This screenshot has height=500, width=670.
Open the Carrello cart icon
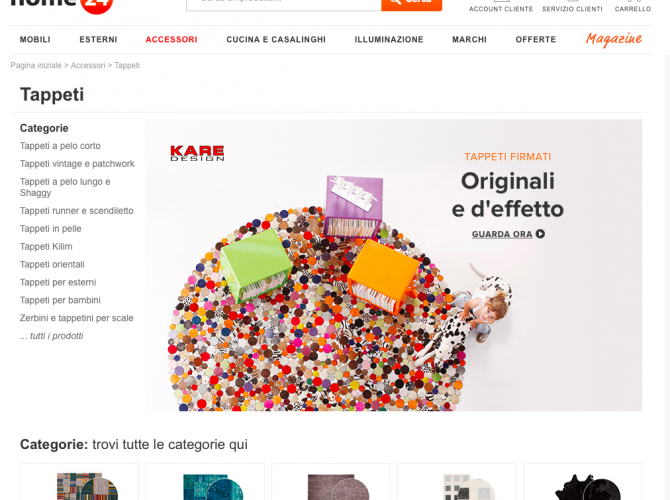point(633,1)
